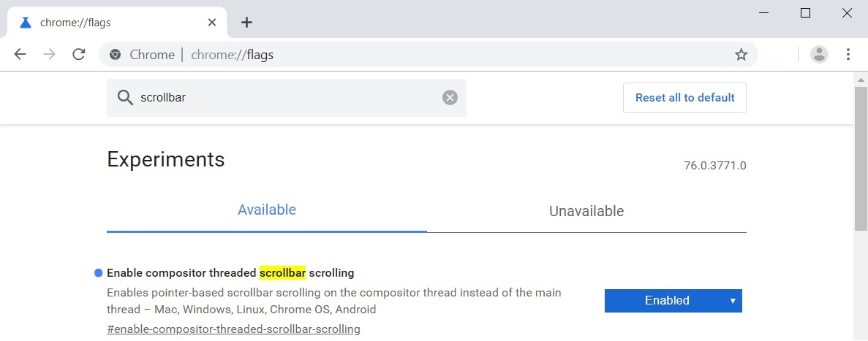
Task: Switch to the Available tab
Action: pyautogui.click(x=267, y=210)
